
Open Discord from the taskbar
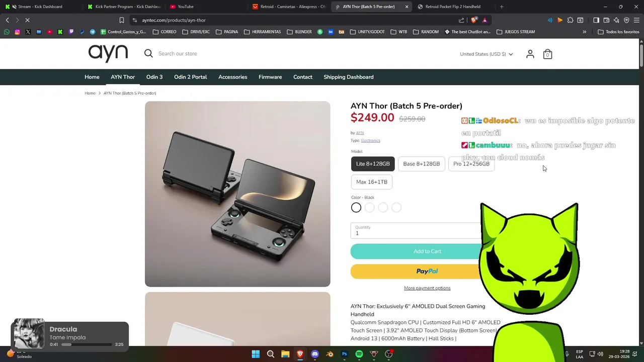click(315, 354)
